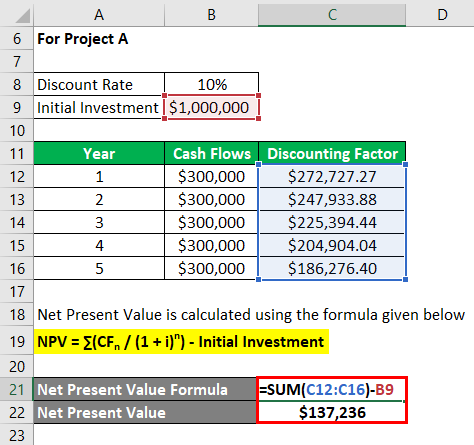Select the $300,000 cash flow for year 2

click(x=211, y=199)
